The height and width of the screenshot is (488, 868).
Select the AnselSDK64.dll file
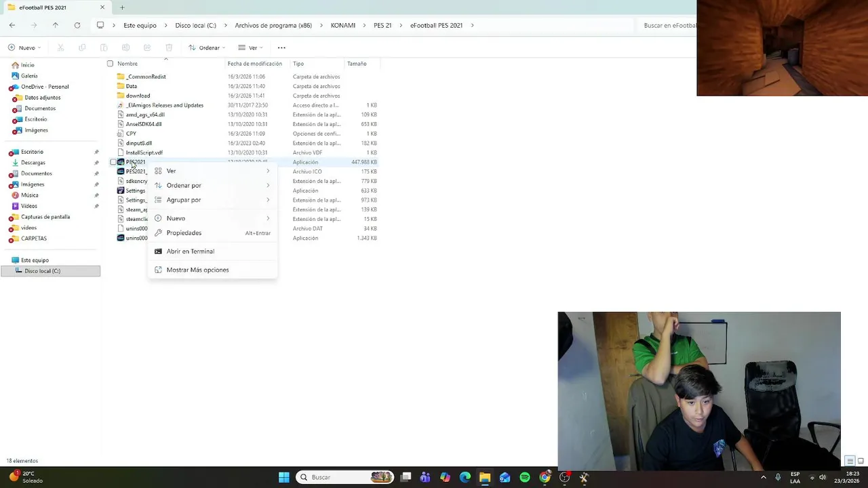click(x=144, y=124)
